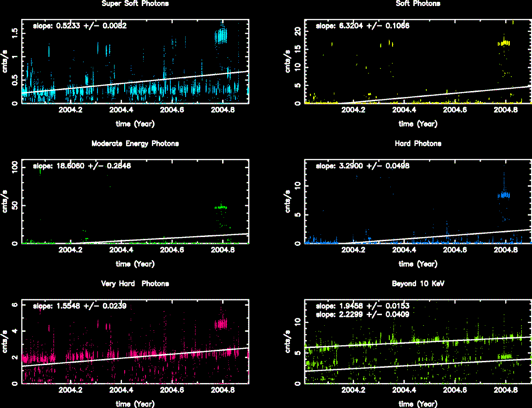Viewport: 532px width, 408px height.
Task: Click slope 0.5233 label in Super Soft plot
Action: coord(80,26)
